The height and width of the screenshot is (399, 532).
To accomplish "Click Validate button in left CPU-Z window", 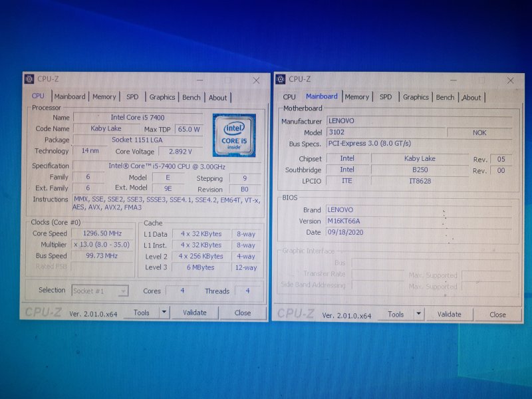I will (195, 313).
